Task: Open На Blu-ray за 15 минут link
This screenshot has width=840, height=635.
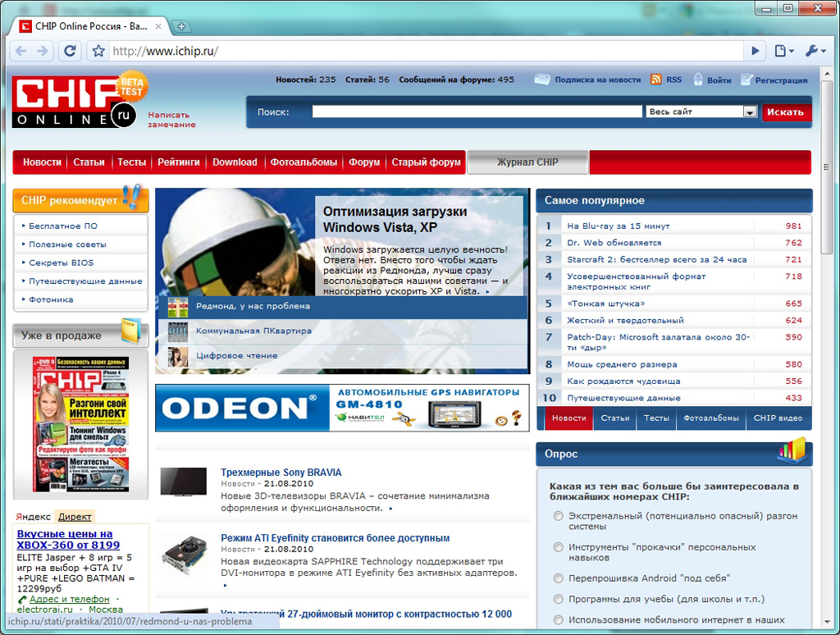Action: [x=619, y=226]
